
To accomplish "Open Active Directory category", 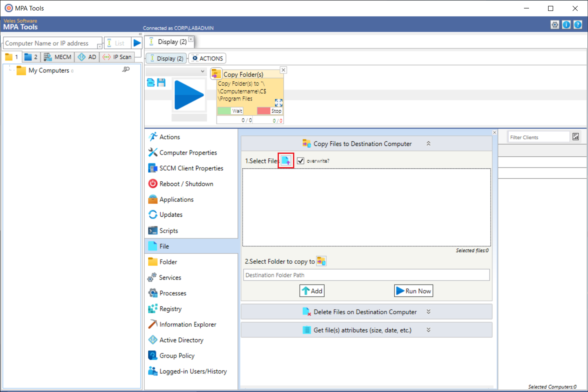I will tap(191, 340).
